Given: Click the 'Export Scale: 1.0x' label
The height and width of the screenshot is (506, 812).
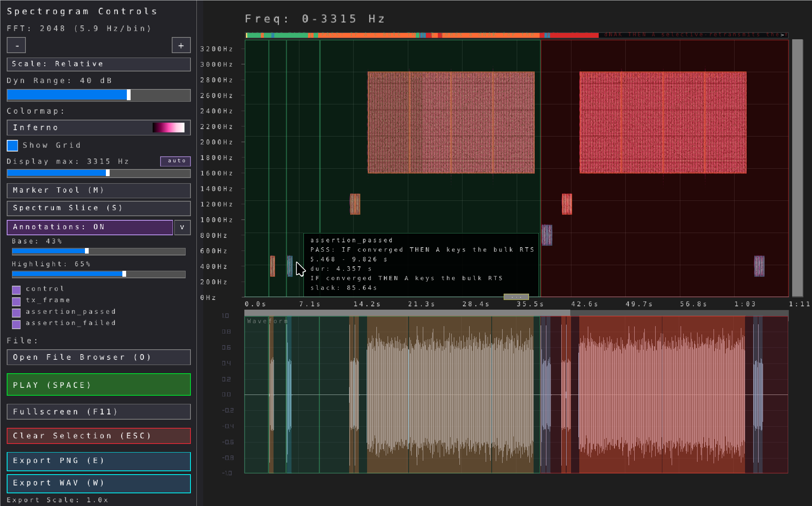Looking at the screenshot, I should point(58,500).
